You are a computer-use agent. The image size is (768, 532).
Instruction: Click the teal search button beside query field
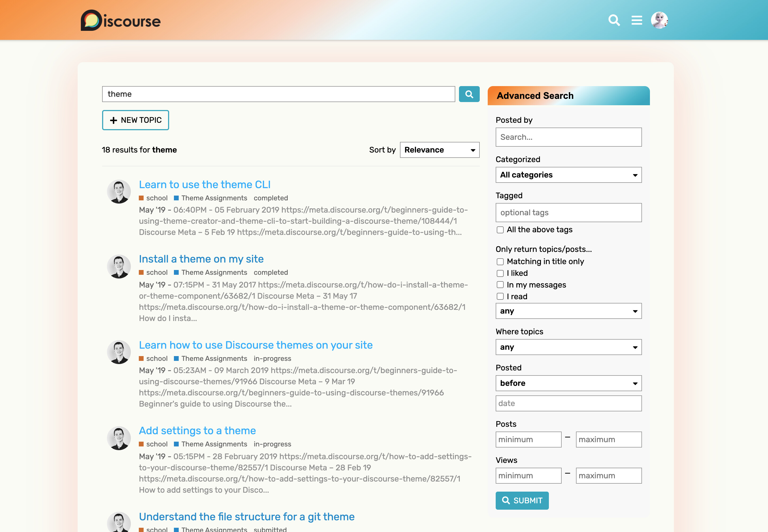(x=469, y=94)
